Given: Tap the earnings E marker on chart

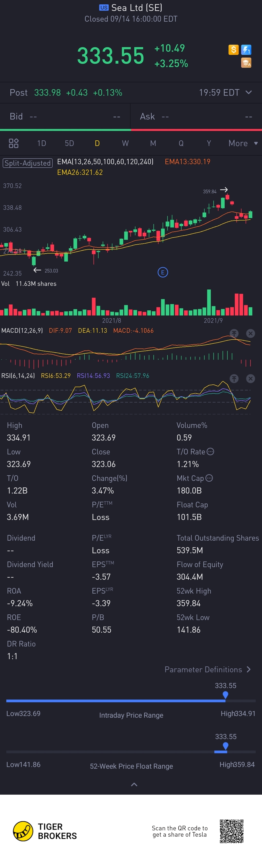Looking at the screenshot, I should 163,272.
